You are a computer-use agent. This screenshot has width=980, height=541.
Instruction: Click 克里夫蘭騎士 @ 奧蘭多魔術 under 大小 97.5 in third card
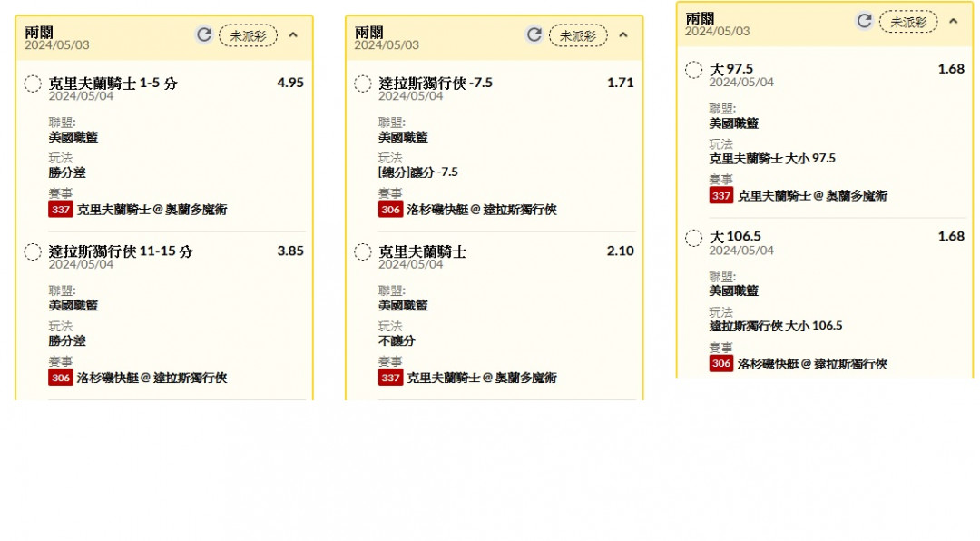[x=812, y=196]
